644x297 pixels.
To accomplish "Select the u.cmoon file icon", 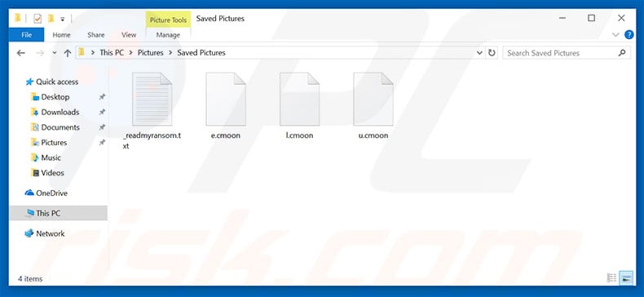I will [373, 100].
